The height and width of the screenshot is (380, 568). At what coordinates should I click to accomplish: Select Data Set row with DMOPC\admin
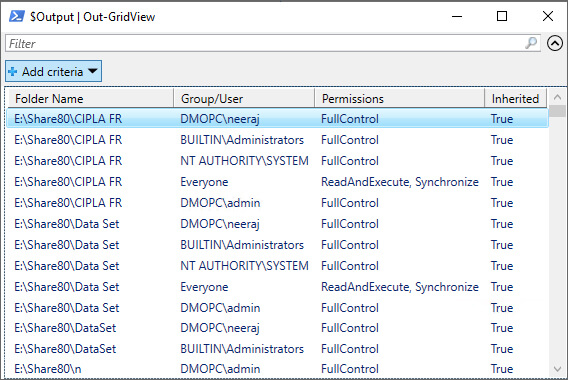[277, 308]
